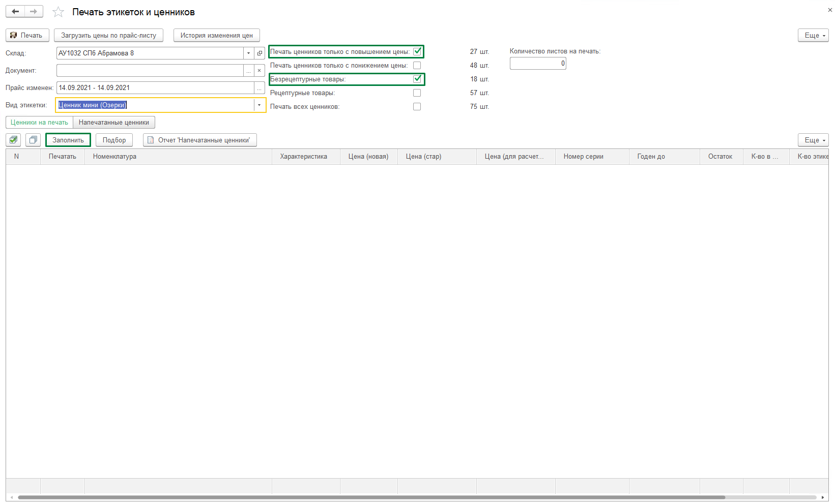
Task: Open period picker for Прайс изменен
Action: click(260, 88)
